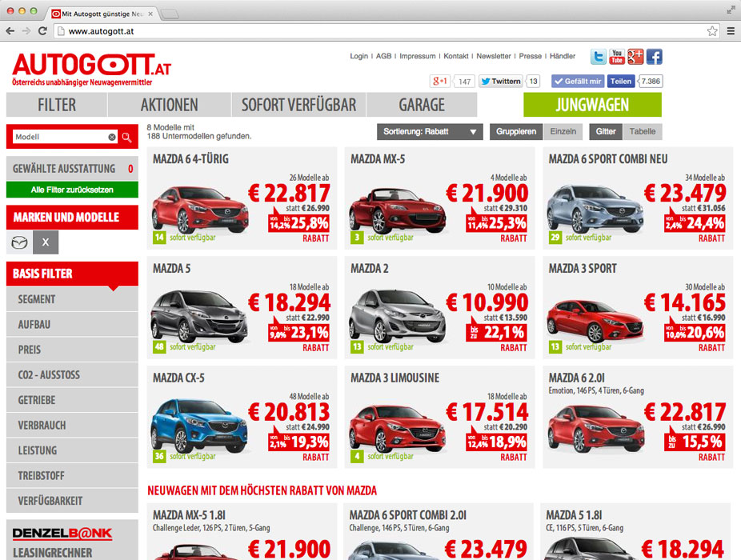This screenshot has width=741, height=560.
Task: Switch layout to Tabelle
Action: pyautogui.click(x=643, y=132)
